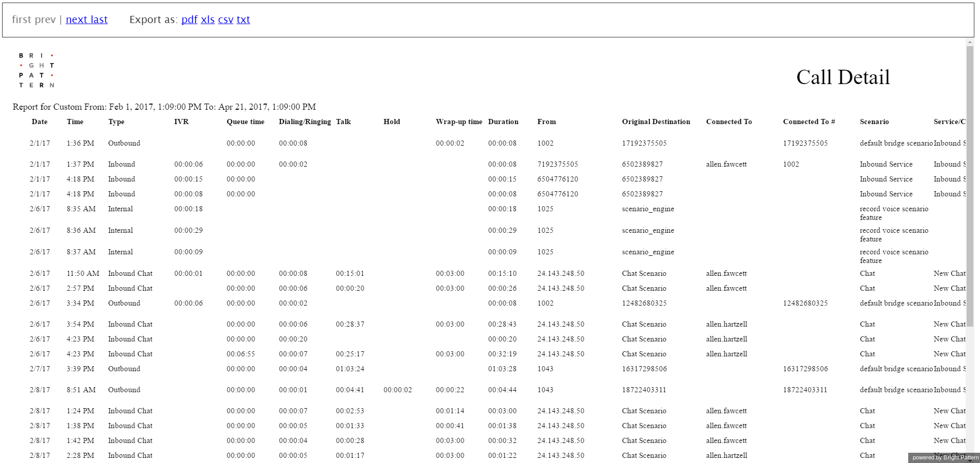Click the 'powered by Bright Pattern' badge
980x463 pixels.
[945, 457]
